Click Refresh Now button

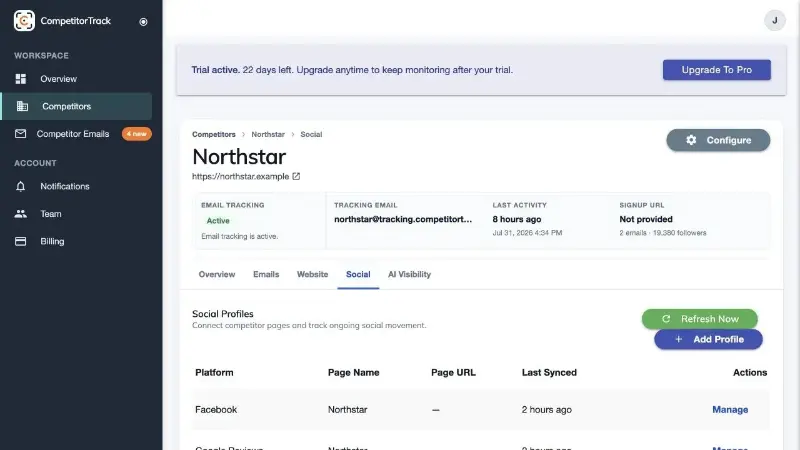699,319
